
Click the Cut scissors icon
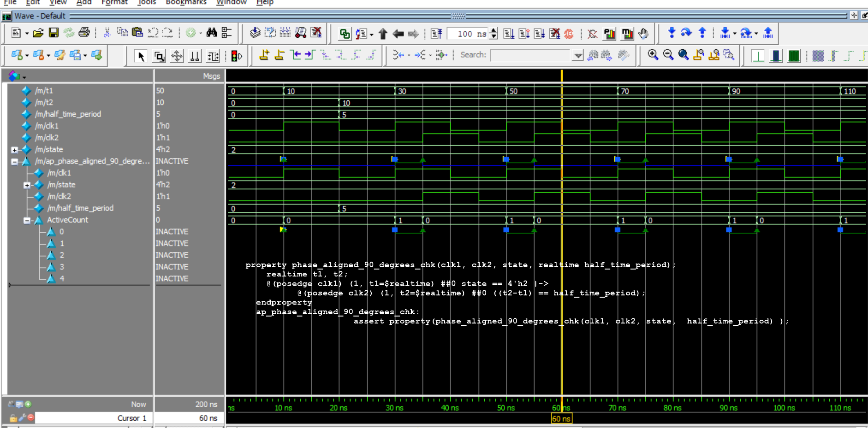107,33
